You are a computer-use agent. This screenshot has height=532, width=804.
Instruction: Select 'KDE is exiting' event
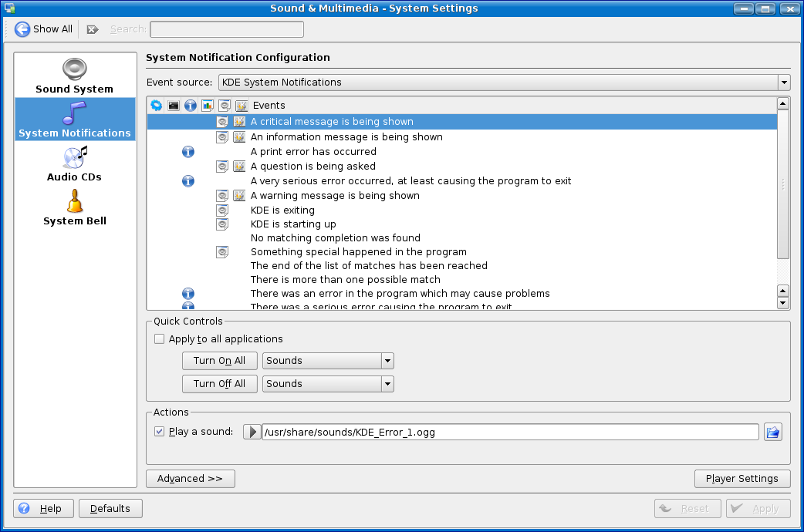282,210
